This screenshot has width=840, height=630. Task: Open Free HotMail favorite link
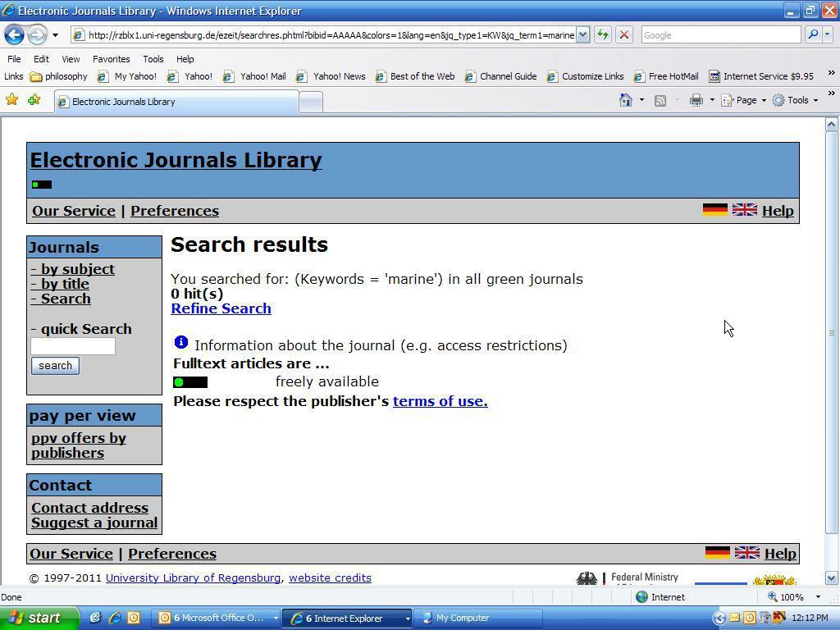(666, 76)
